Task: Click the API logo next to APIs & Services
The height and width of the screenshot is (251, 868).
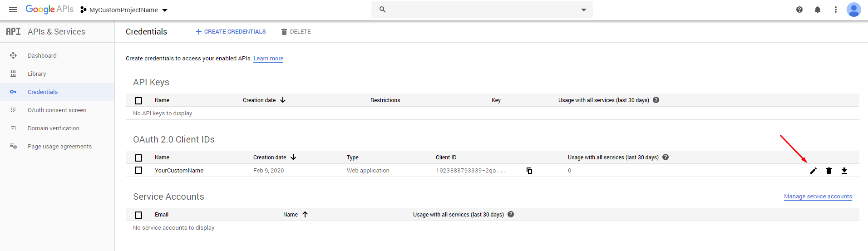Action: (13, 31)
